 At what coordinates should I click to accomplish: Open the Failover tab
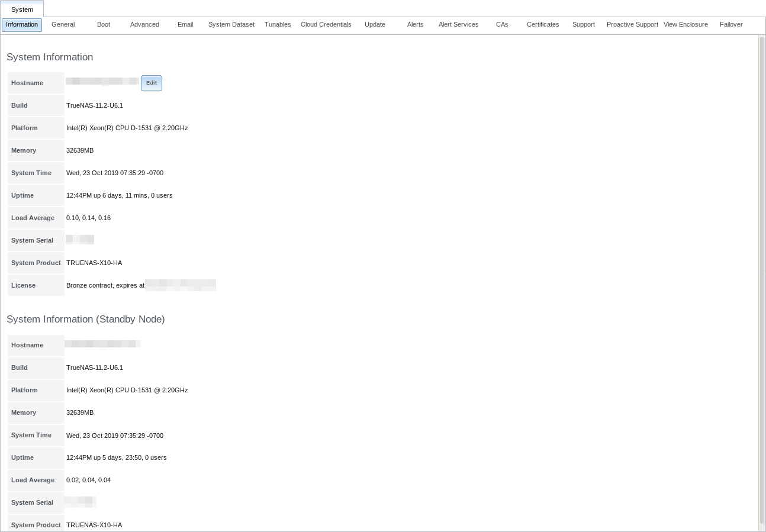731,25
